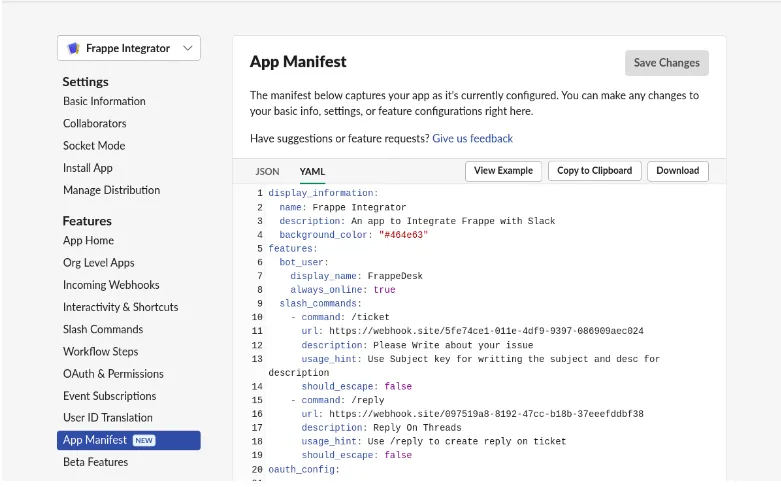Screen dimensions: 781x487
Task: Click Copy to Clipboard button
Action: click(594, 171)
